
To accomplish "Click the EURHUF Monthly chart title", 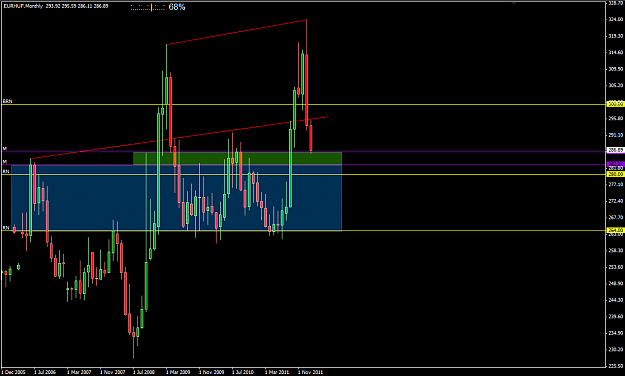I will tap(55, 6).
